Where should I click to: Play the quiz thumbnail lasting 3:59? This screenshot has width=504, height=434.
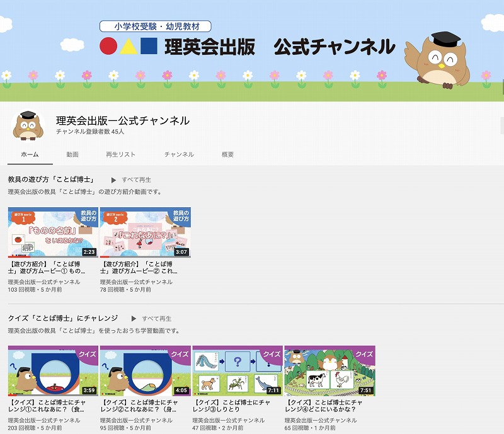click(53, 370)
